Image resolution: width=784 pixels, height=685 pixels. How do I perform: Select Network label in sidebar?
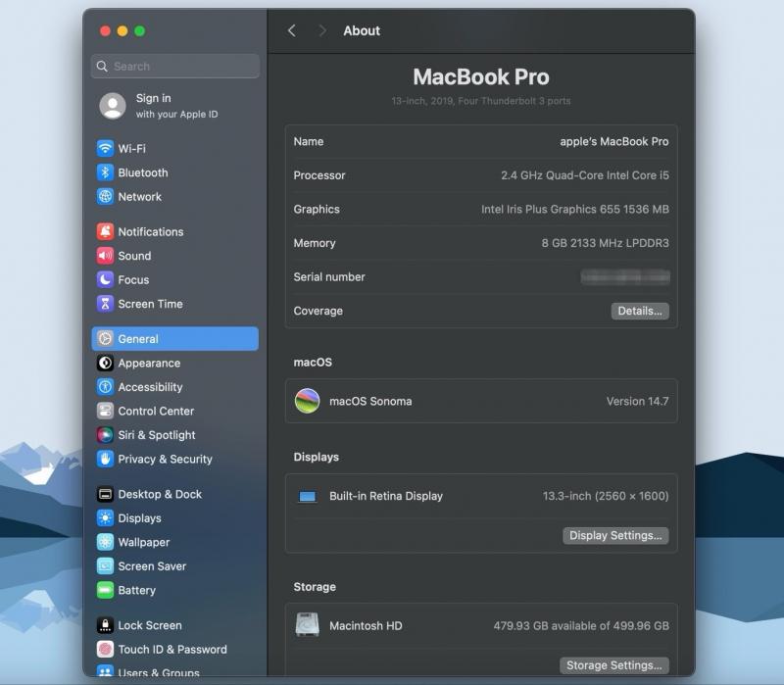(x=139, y=197)
